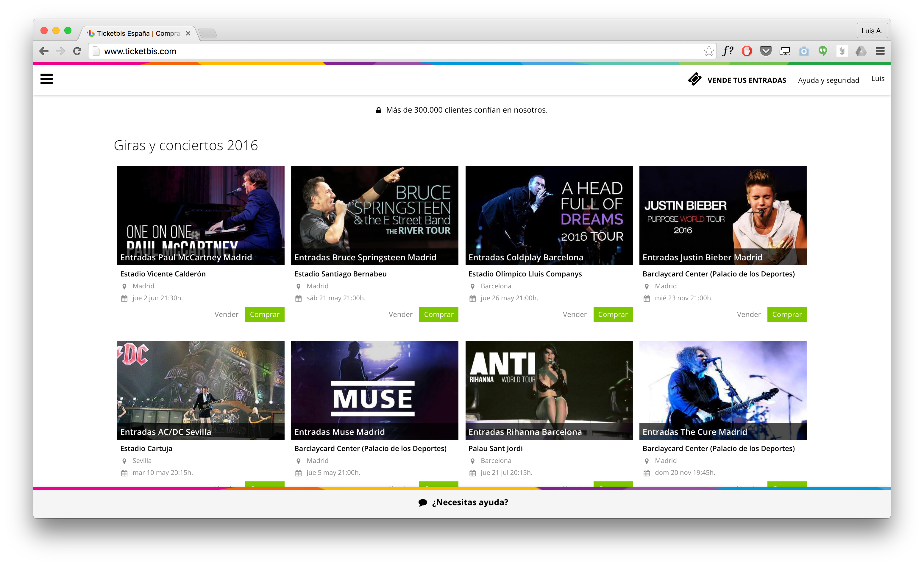Screen dimensions: 924x566
Task: Click the Hangouts extension icon
Action: coord(823,51)
